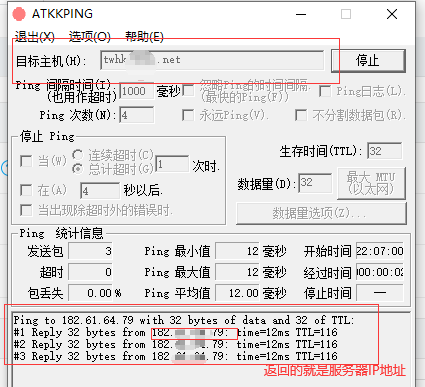Select the 连续超时(C) radio button

pyautogui.click(x=78, y=155)
